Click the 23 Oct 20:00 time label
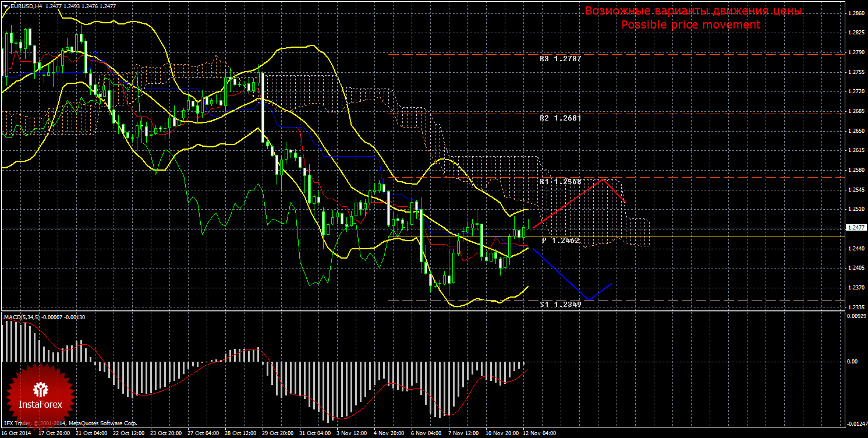The width and height of the screenshot is (868, 438). pos(165,433)
